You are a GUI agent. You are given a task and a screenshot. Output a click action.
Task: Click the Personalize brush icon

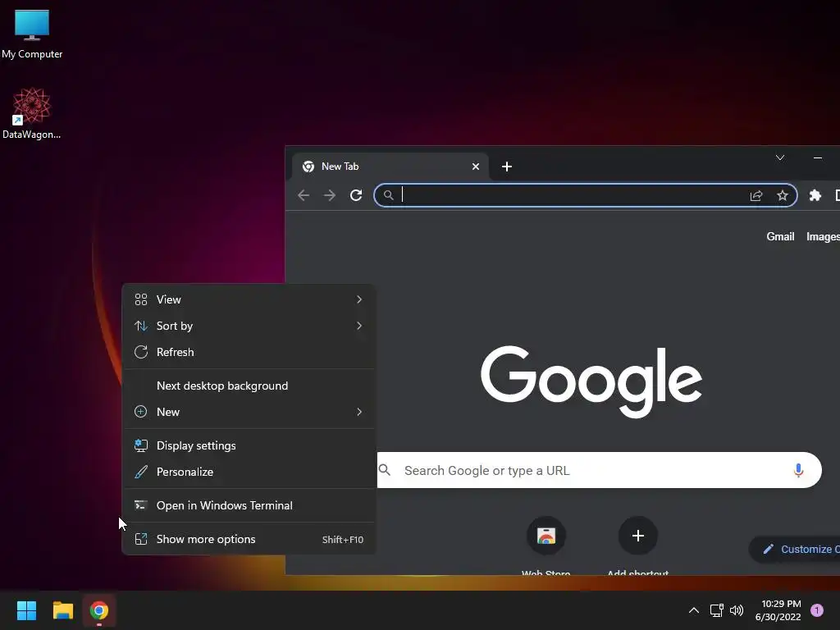141,472
